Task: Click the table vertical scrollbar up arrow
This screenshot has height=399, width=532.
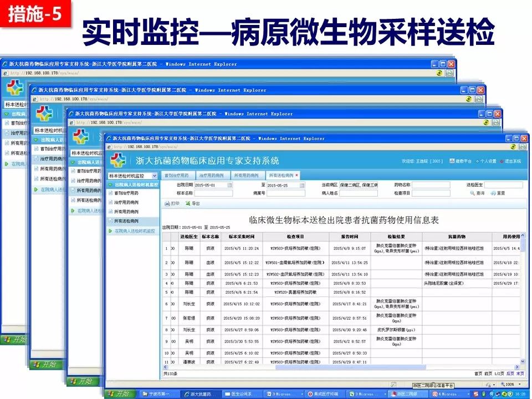Action: (523, 236)
